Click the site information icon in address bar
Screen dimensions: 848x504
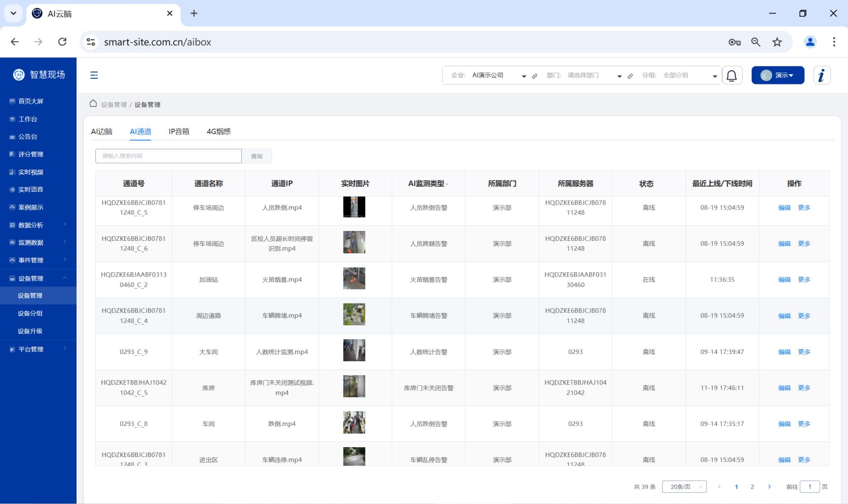(91, 42)
